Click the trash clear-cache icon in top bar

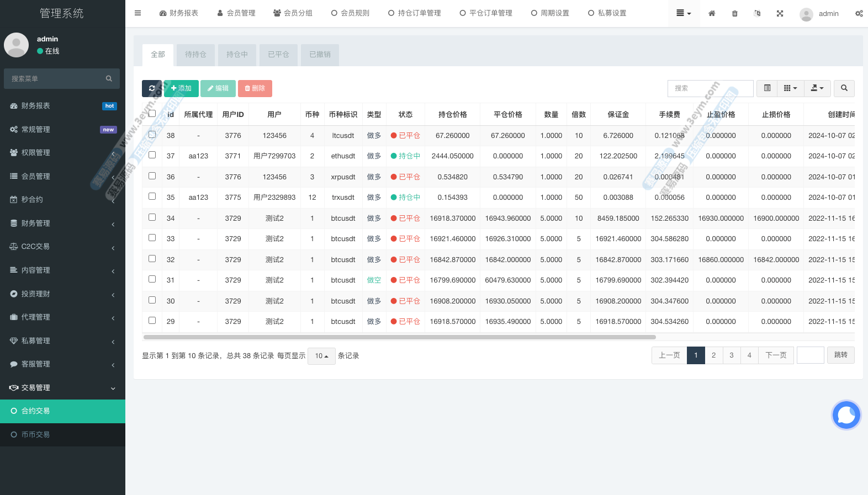click(x=734, y=13)
